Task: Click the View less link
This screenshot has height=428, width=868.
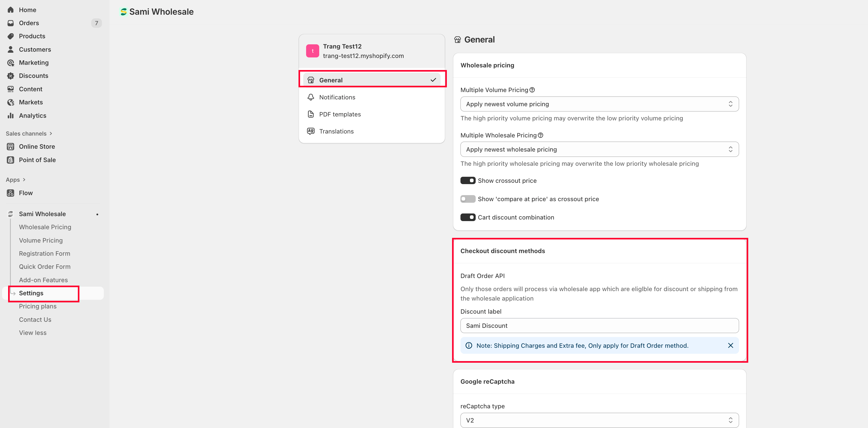Action: click(x=33, y=333)
